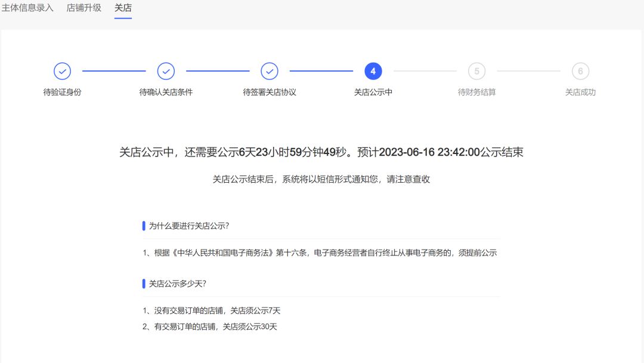Screen dimensions: 644x363
Task: Open the 店铺升级 tab
Action: [83, 8]
